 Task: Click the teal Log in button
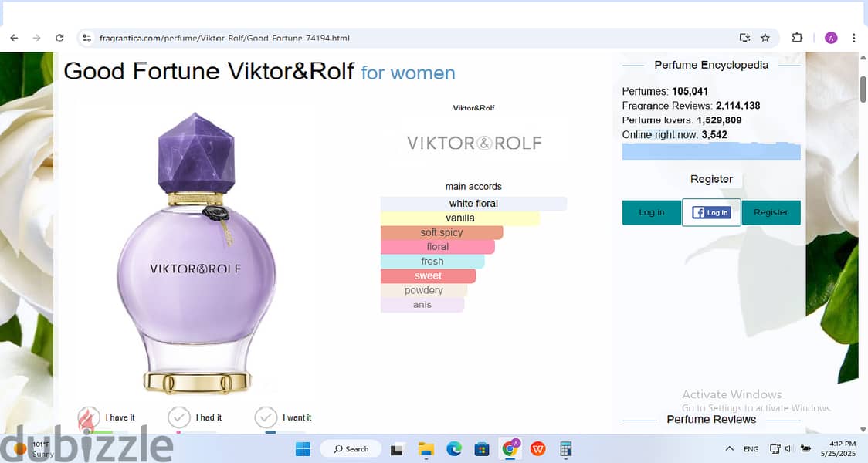pyautogui.click(x=652, y=212)
